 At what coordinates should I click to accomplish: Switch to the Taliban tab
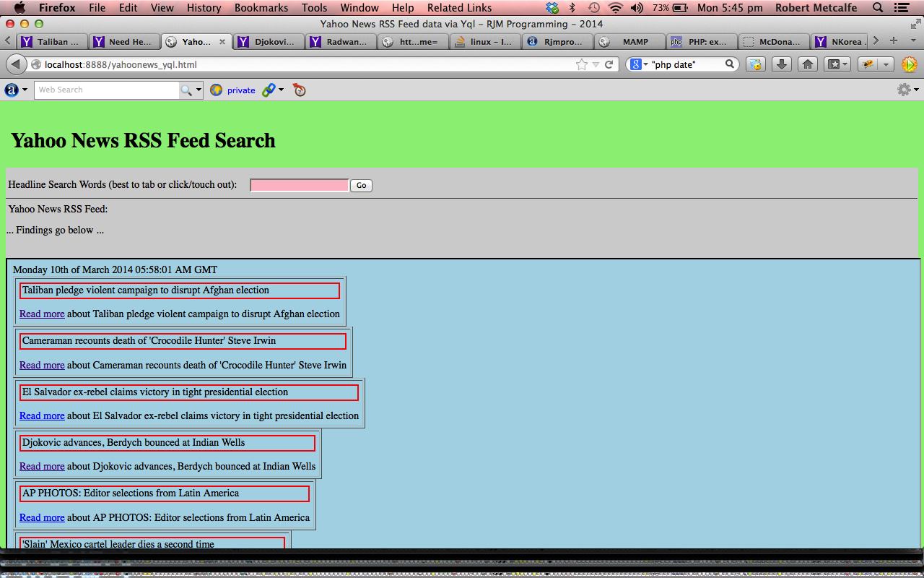click(x=52, y=42)
